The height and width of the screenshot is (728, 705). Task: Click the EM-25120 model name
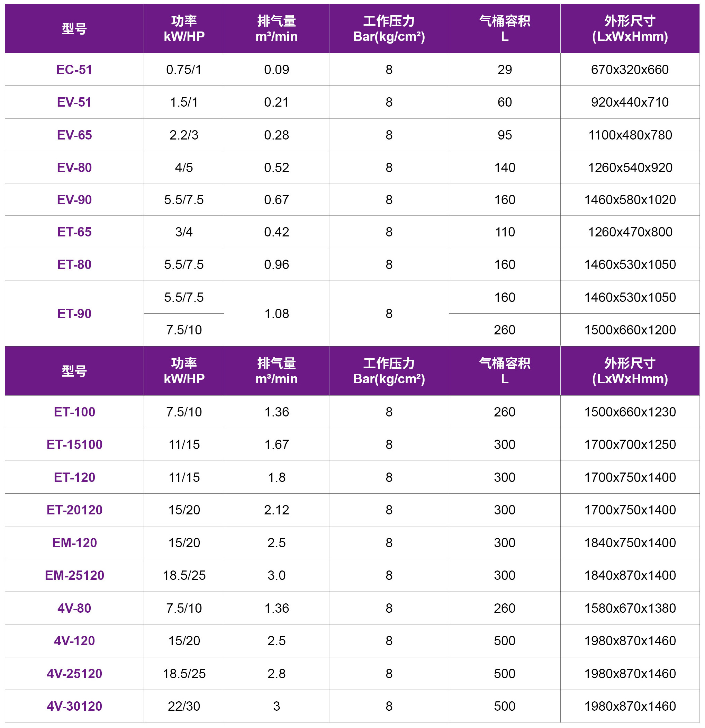(x=74, y=575)
